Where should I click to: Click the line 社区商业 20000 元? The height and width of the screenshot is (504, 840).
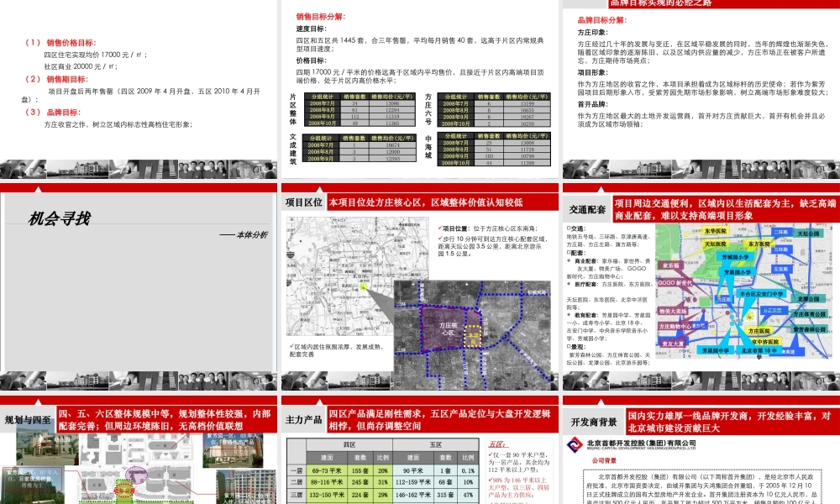(x=81, y=66)
